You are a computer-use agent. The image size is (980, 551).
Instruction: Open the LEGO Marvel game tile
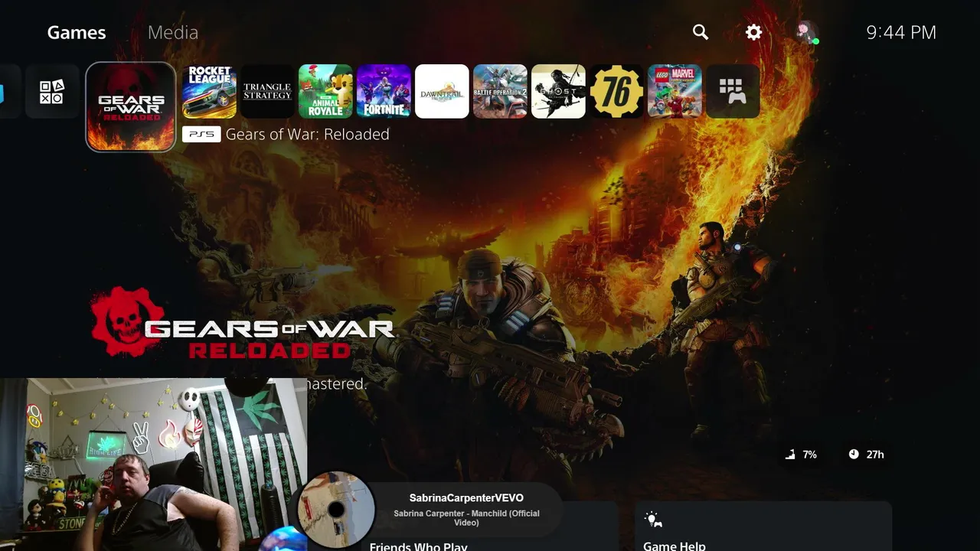pos(675,91)
